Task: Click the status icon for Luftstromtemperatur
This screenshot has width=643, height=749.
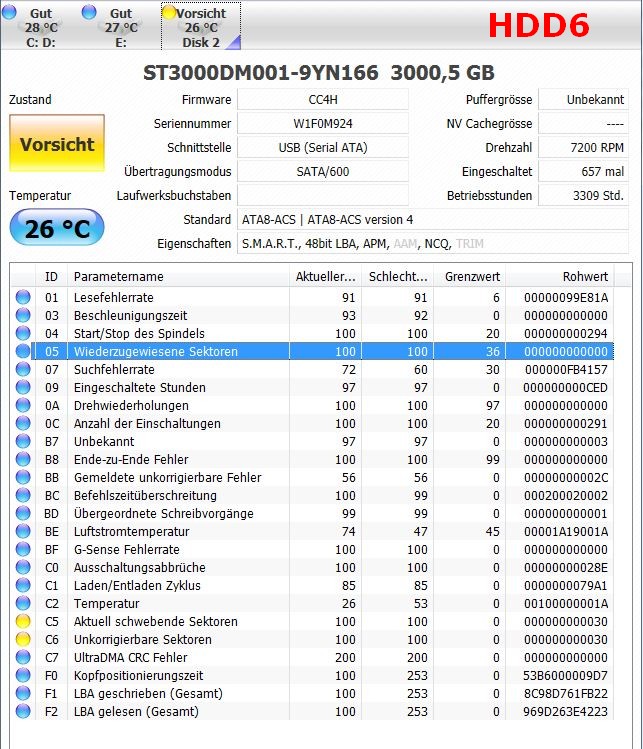Action: (x=23, y=531)
